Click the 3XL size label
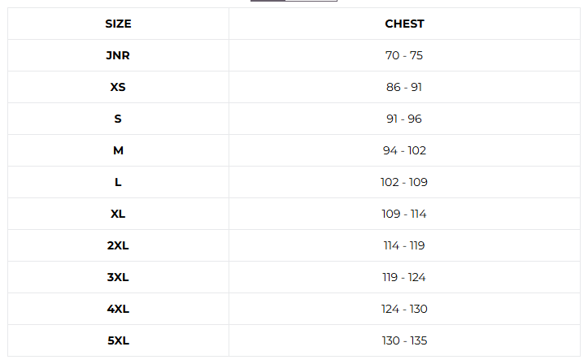 point(118,277)
